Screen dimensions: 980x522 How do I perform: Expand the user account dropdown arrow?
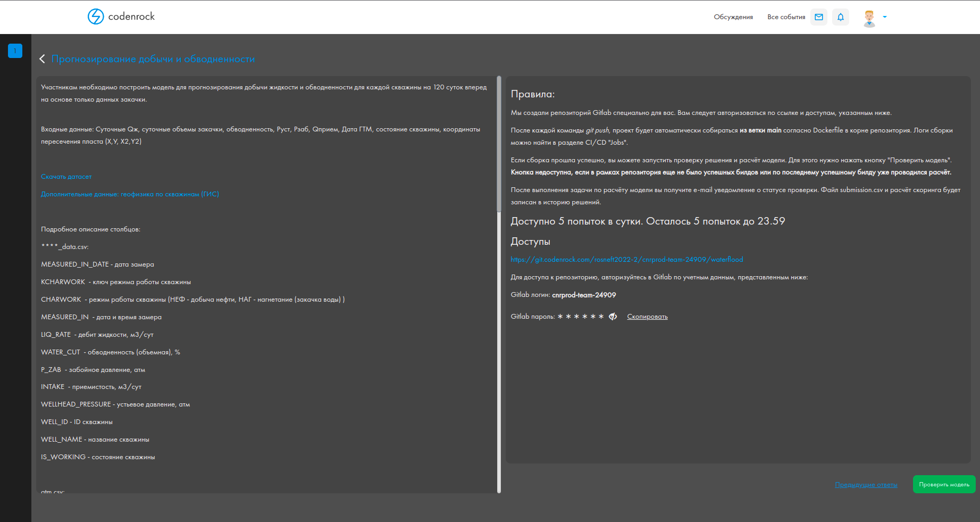(x=885, y=17)
